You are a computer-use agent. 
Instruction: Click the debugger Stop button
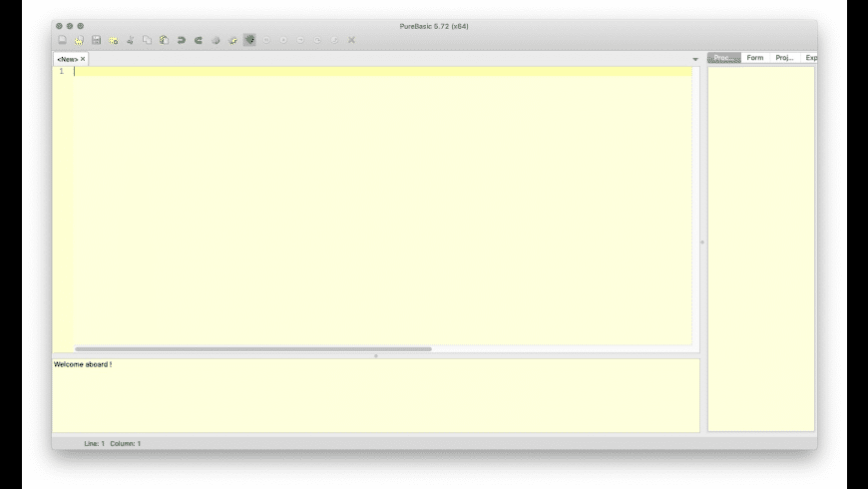tap(266, 40)
